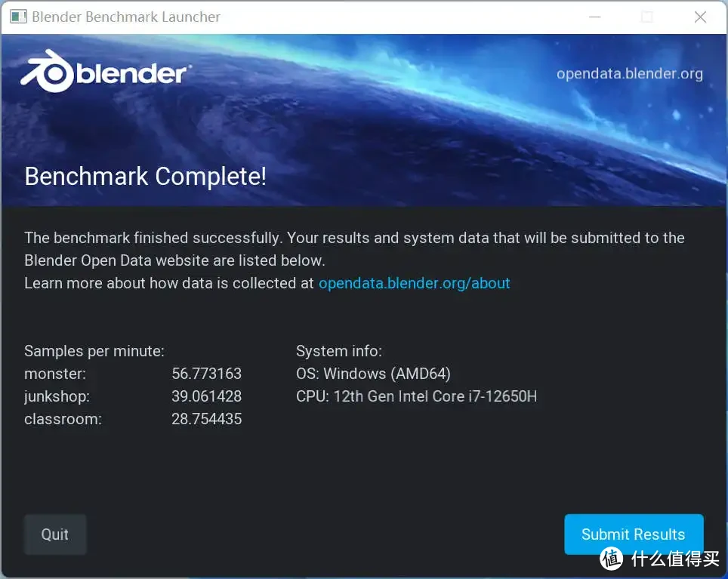Image resolution: width=728 pixels, height=579 pixels.
Task: Minimize the Blender Benchmark Launcher window
Action: (x=595, y=17)
